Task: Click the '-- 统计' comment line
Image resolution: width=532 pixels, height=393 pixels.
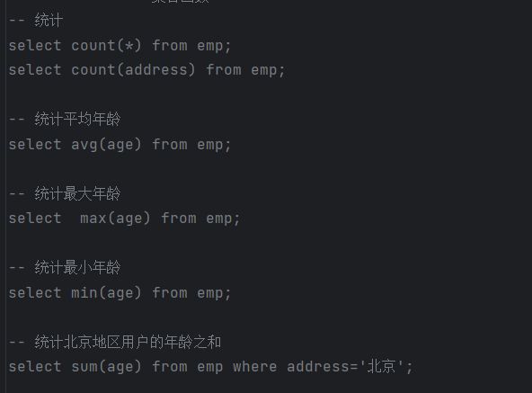Action: [36, 21]
